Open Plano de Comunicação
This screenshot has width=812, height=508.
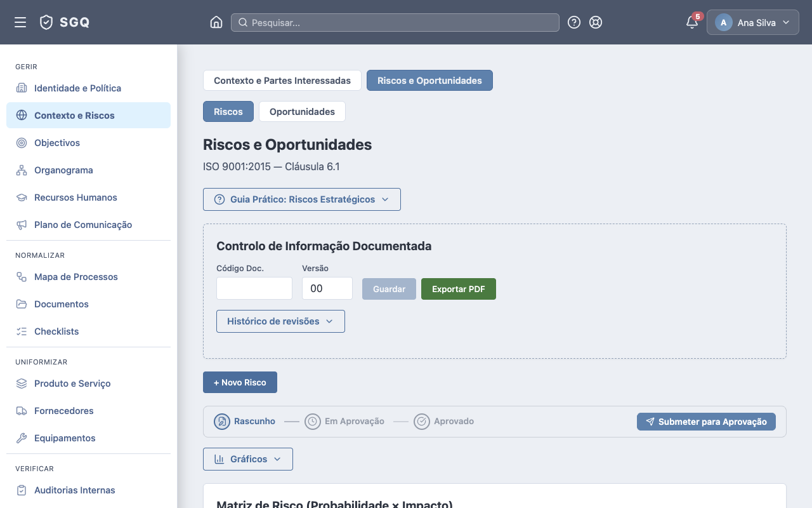(88, 225)
